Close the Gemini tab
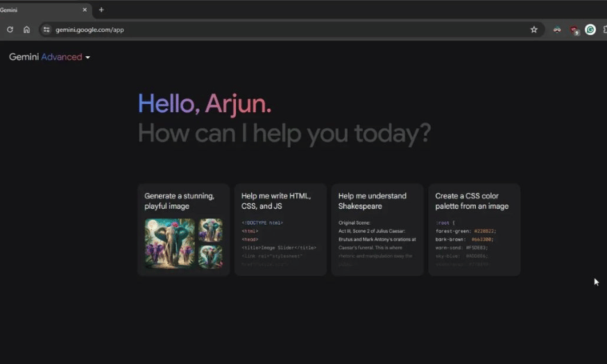 [85, 10]
